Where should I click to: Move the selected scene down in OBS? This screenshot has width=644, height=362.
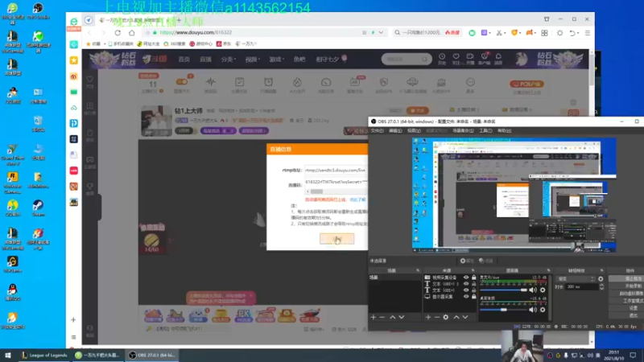[x=402, y=317]
